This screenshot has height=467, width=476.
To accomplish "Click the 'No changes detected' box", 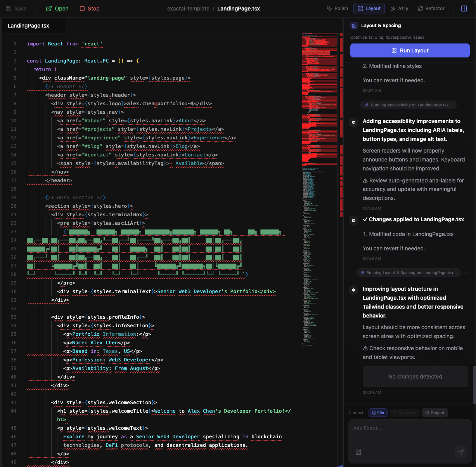I will click(415, 377).
